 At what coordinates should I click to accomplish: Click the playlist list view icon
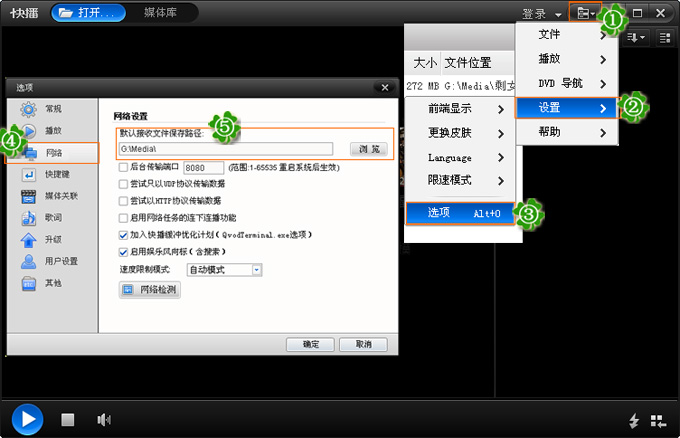(664, 38)
